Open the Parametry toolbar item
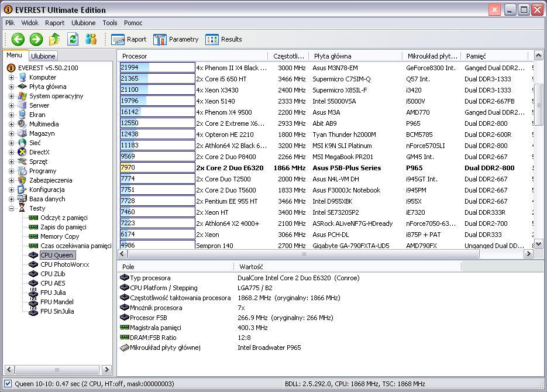 point(176,39)
